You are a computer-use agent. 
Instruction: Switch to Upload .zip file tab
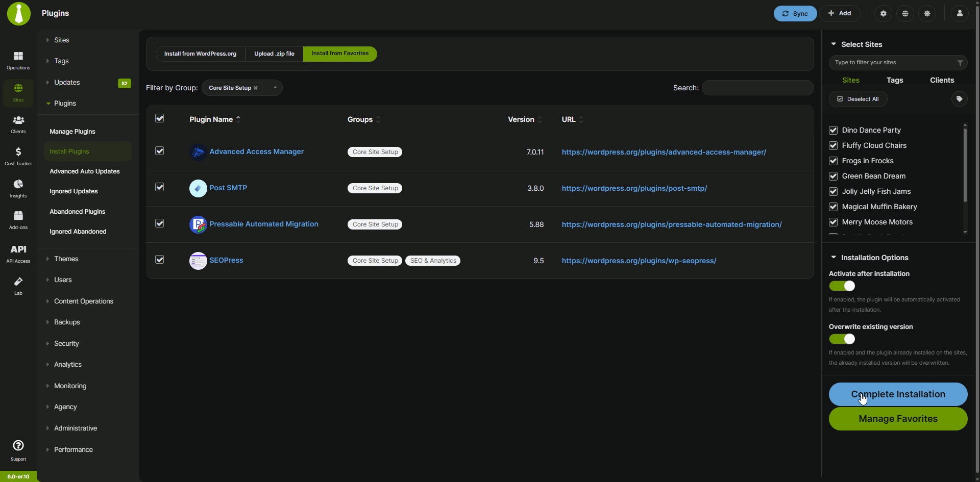274,54
